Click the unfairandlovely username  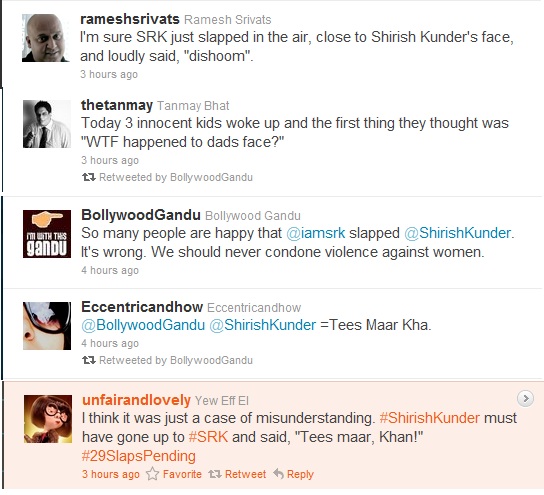click(136, 400)
